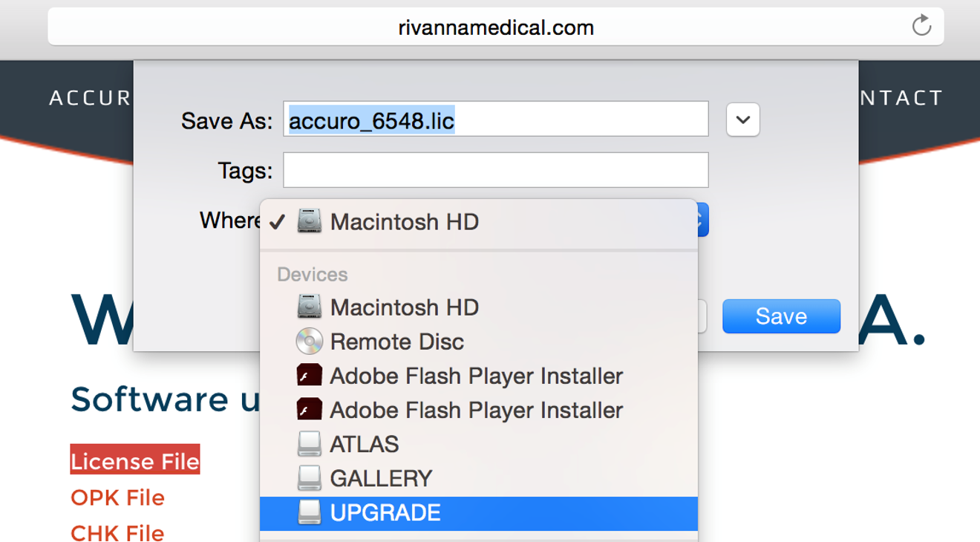Viewport: 980px width, 542px height.
Task: Select the Remote Disc drive icon
Action: point(310,342)
